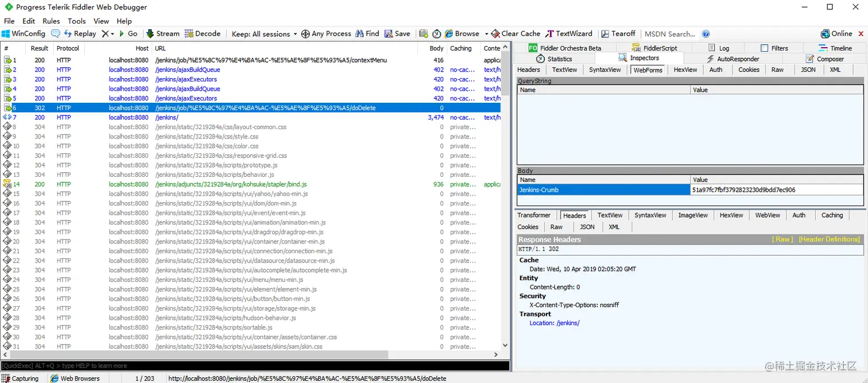The image size is (868, 383).
Task: Click the [Header Definitions] link
Action: click(829, 239)
